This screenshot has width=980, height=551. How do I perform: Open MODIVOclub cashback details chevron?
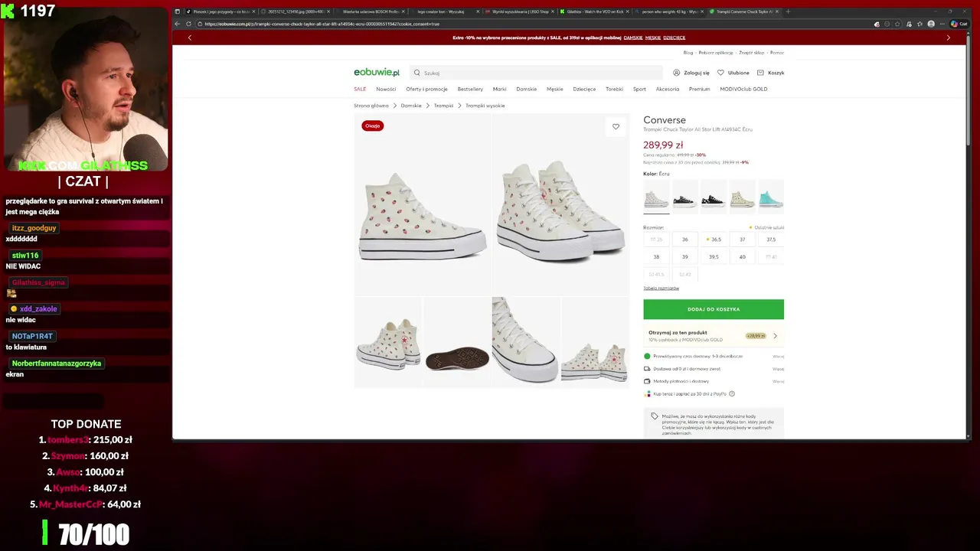tap(775, 336)
